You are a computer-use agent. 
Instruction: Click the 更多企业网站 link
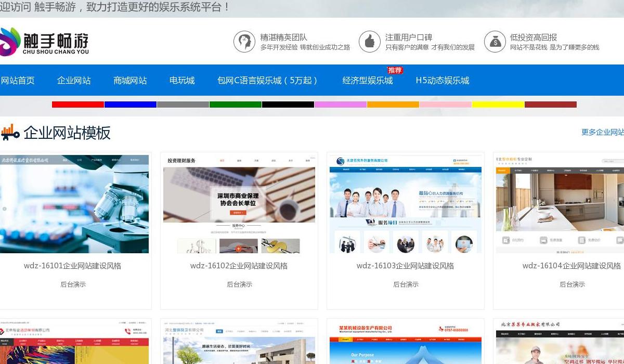click(603, 132)
